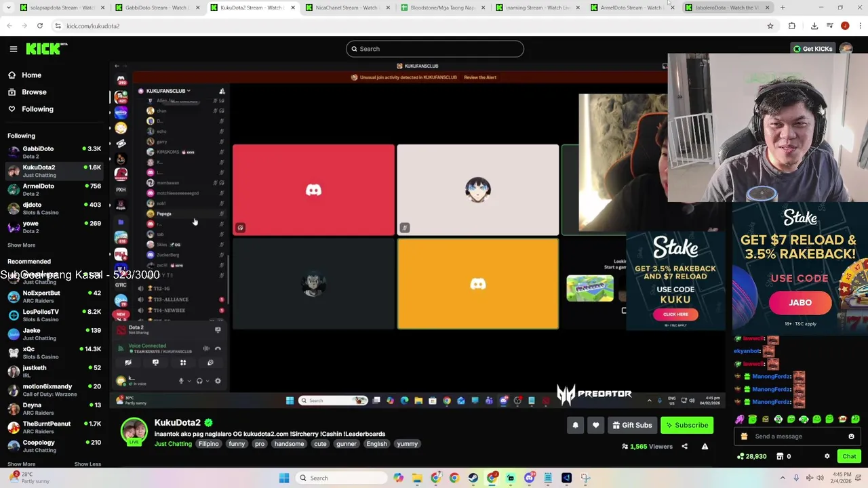This screenshot has height=488, width=868.
Task: Report stream using warning triangle icon
Action: (705, 447)
